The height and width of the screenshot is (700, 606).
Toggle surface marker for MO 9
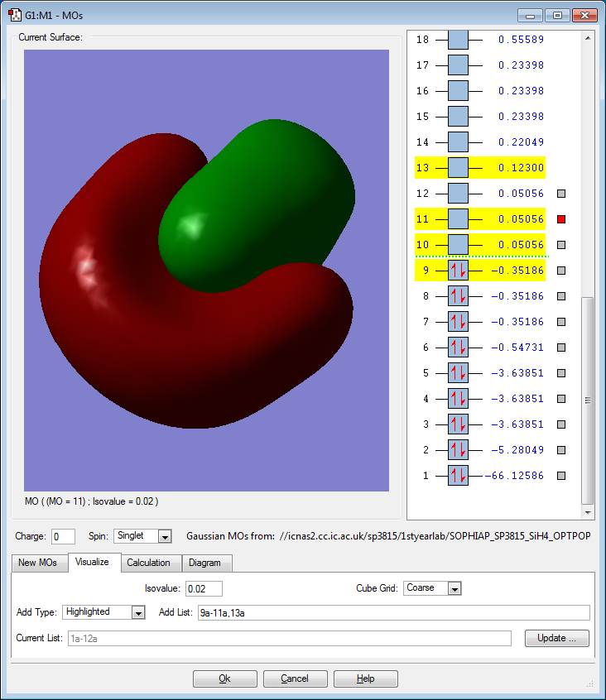pos(561,271)
